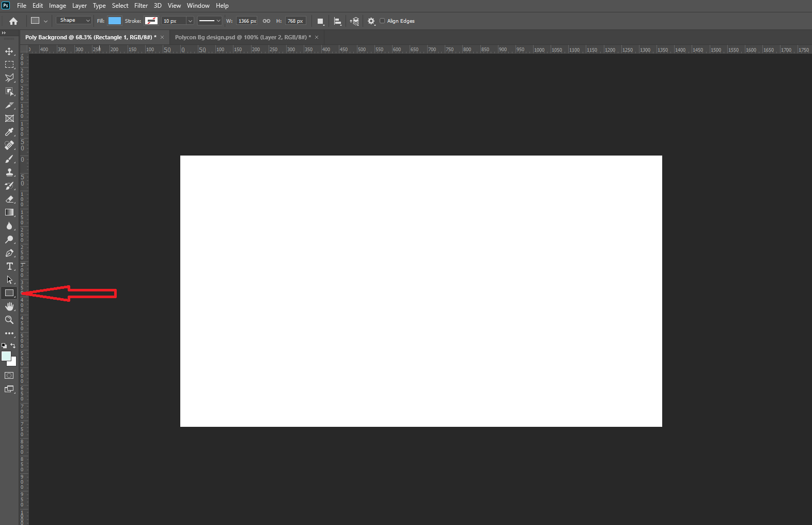Screen dimensions: 812x525
Task: Activate the Clone Stamp tool
Action: pos(9,172)
